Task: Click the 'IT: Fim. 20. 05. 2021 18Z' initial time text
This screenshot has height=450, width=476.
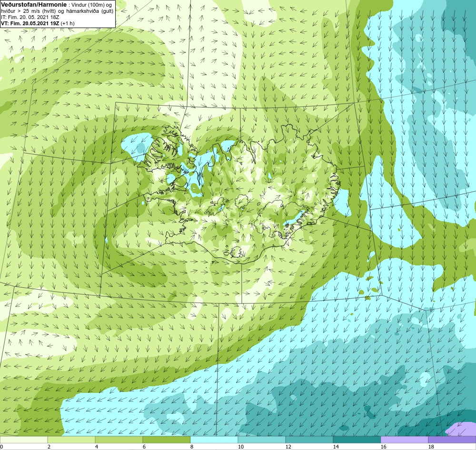Action: tap(30, 17)
